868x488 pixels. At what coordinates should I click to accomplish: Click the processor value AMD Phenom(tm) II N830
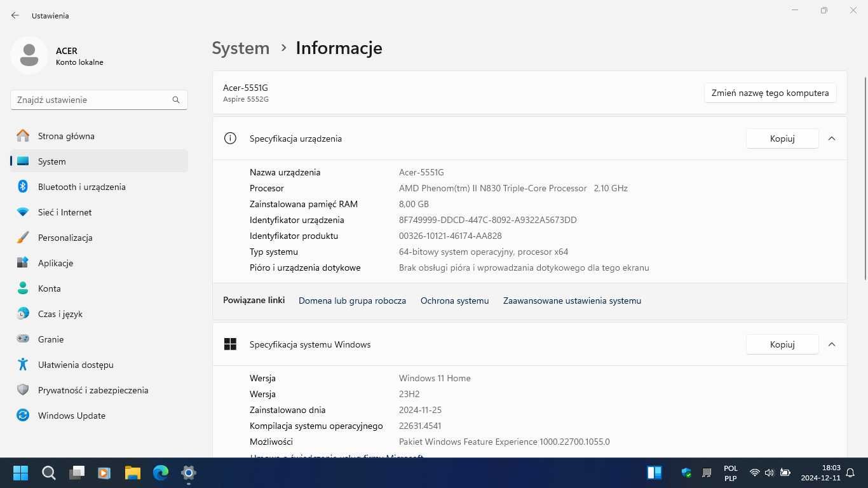point(513,188)
